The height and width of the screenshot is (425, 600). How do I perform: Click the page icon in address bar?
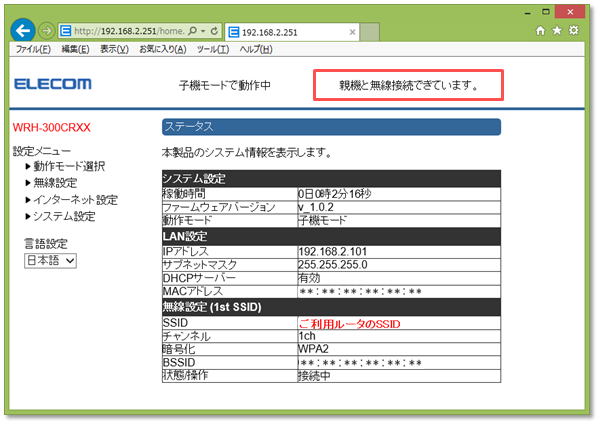(66, 31)
